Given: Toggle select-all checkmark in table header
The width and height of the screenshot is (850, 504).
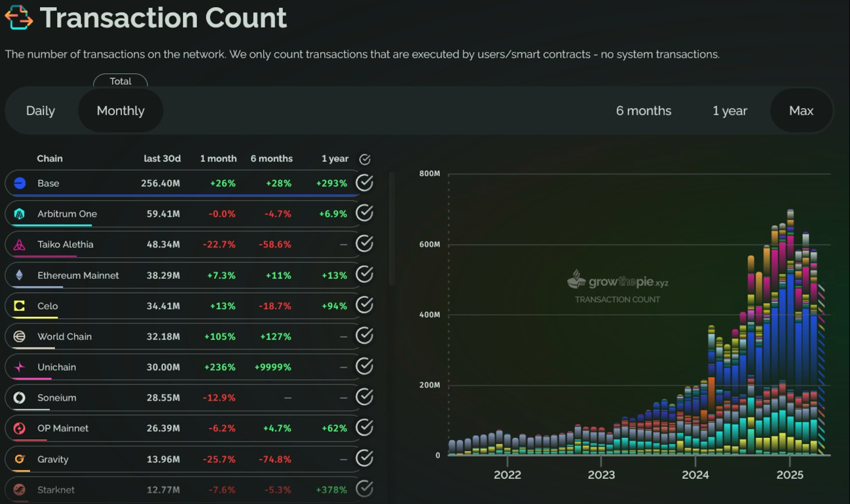Looking at the screenshot, I should point(365,159).
